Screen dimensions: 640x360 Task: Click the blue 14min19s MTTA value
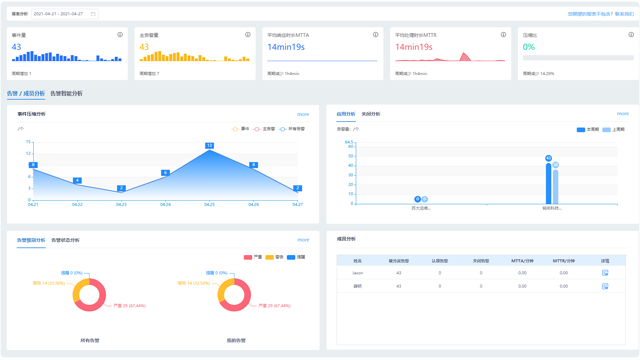[x=286, y=47]
